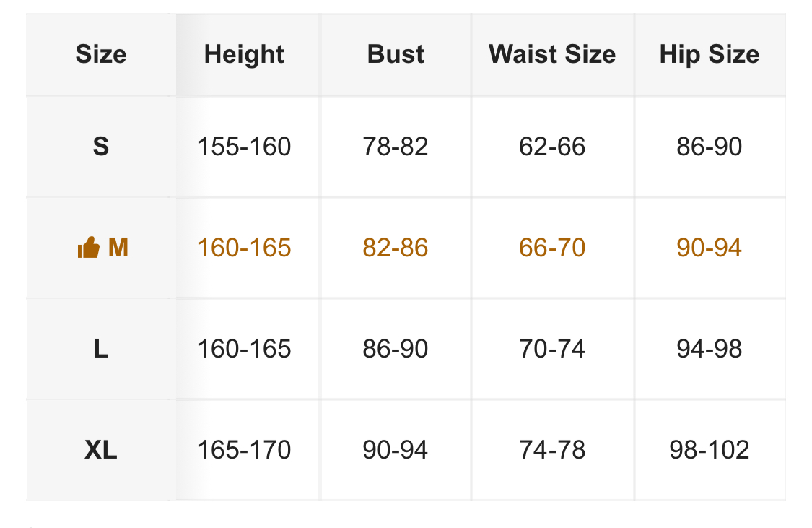Click the L bust value 86-90
The width and height of the screenshot is (812, 528).
pyautogui.click(x=396, y=349)
